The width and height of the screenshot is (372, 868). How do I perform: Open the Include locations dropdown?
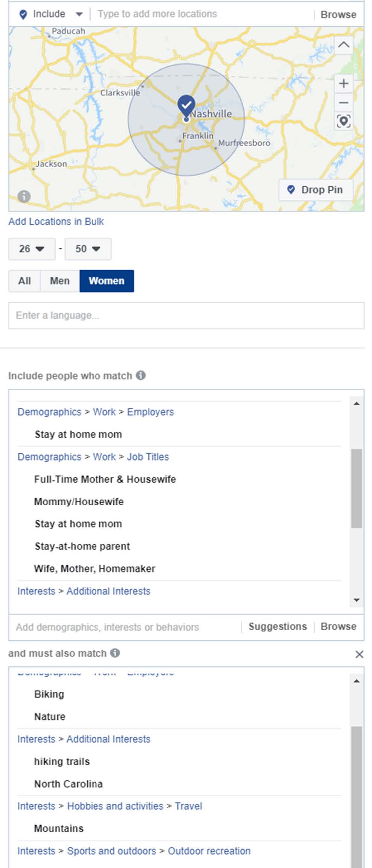[x=51, y=14]
